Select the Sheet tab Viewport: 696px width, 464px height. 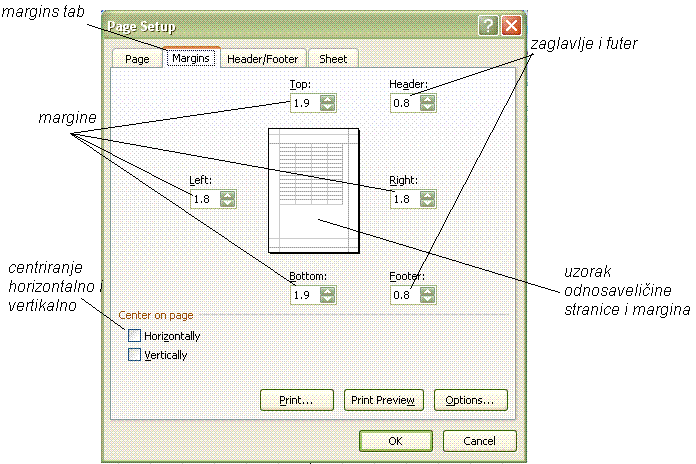click(x=333, y=59)
